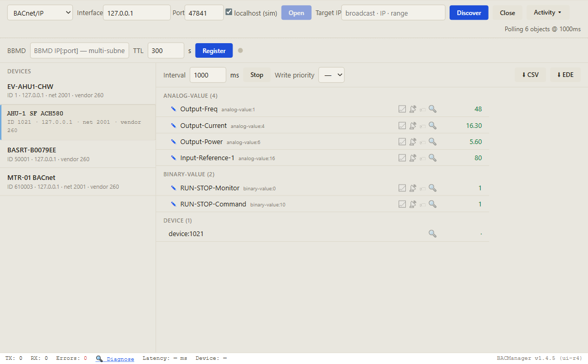Inspect RUN-STOP-Command with its magnifier icon
Image resolution: width=588 pixels, height=364 pixels.
click(x=432, y=204)
